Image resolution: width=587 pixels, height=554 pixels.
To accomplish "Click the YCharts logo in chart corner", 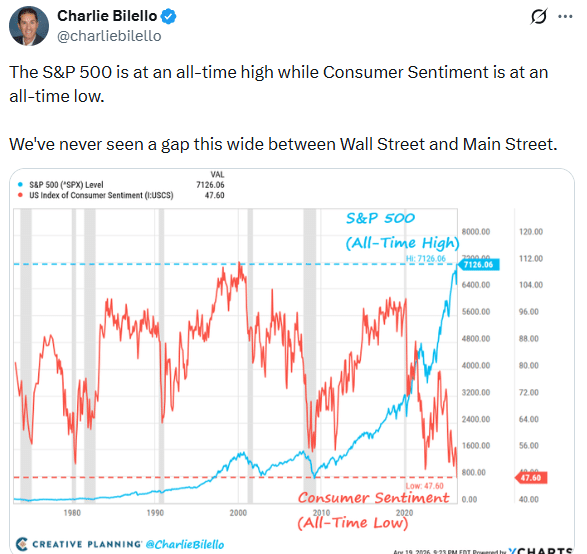I will 541,551.
